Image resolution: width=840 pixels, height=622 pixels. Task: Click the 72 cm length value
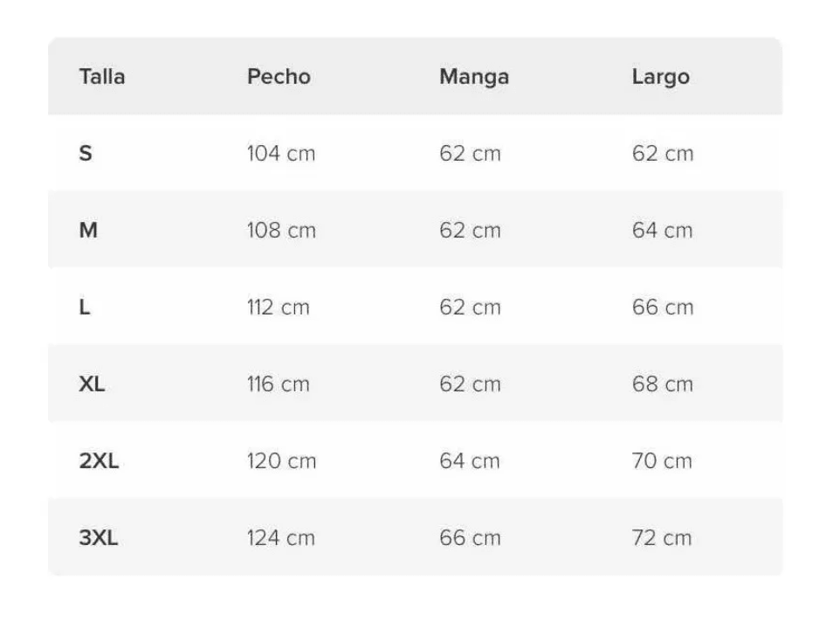point(662,538)
